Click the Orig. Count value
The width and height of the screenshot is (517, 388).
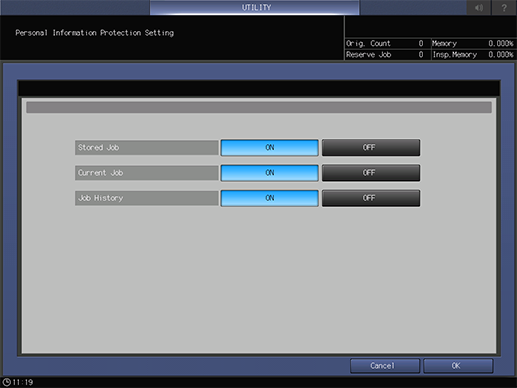point(421,44)
